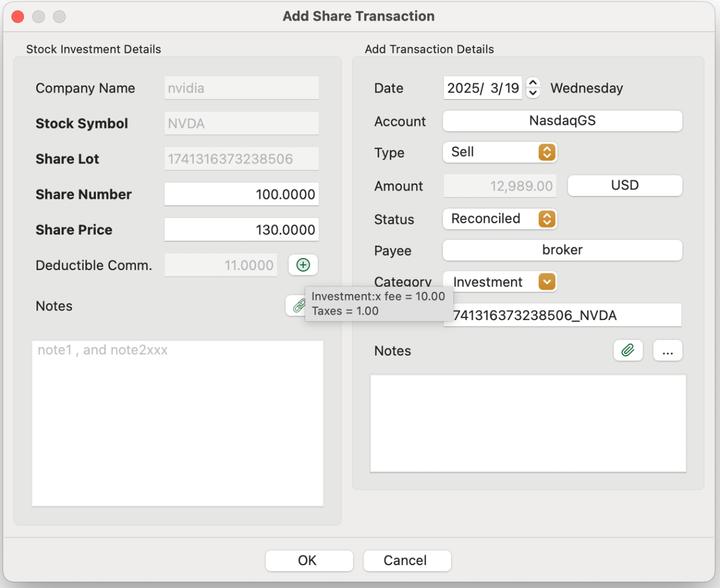Click the paperclip icon in transaction Notes
The width and height of the screenshot is (720, 588).
click(x=628, y=351)
